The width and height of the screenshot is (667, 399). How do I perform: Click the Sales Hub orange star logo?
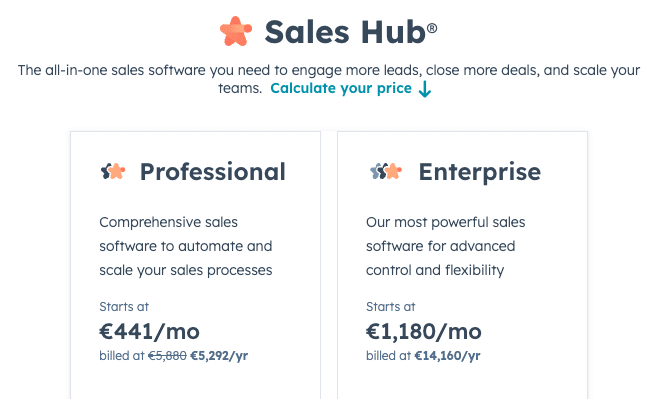(x=236, y=31)
